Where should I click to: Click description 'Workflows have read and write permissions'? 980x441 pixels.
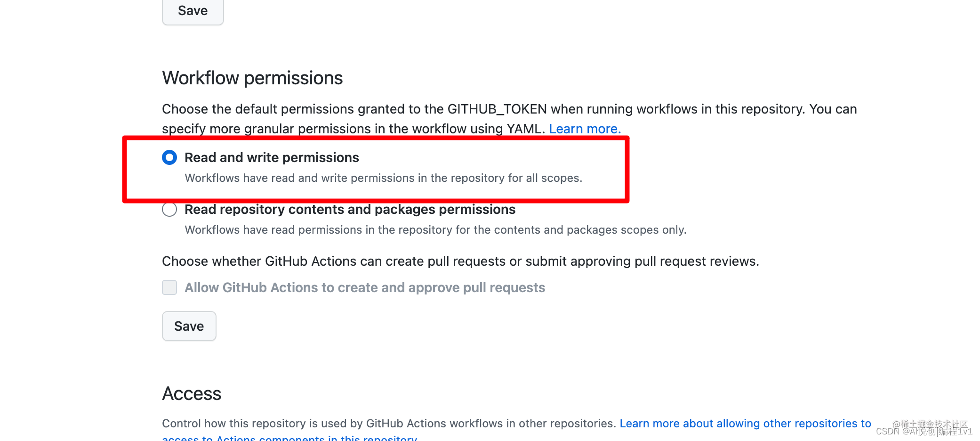[384, 178]
